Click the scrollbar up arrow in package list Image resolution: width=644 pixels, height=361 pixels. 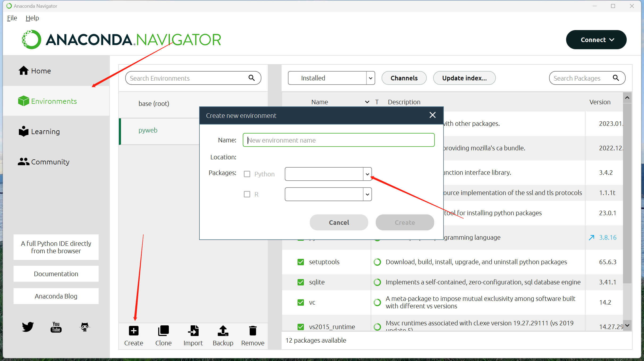[627, 98]
